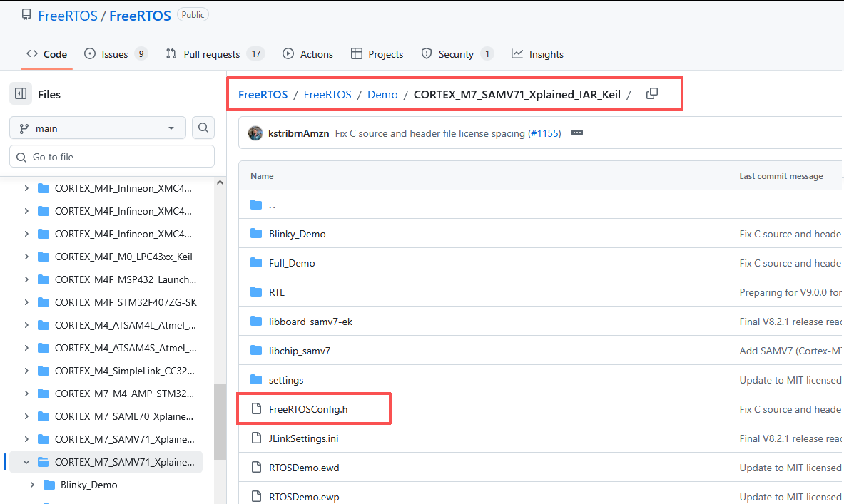This screenshot has width=844, height=504.
Task: Open the Issues tab
Action: pos(116,53)
